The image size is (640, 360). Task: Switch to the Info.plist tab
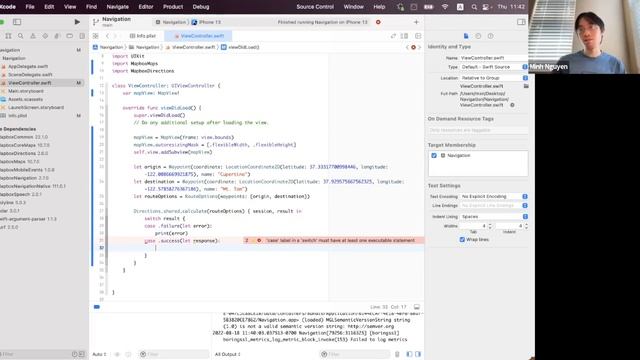click(x=143, y=36)
